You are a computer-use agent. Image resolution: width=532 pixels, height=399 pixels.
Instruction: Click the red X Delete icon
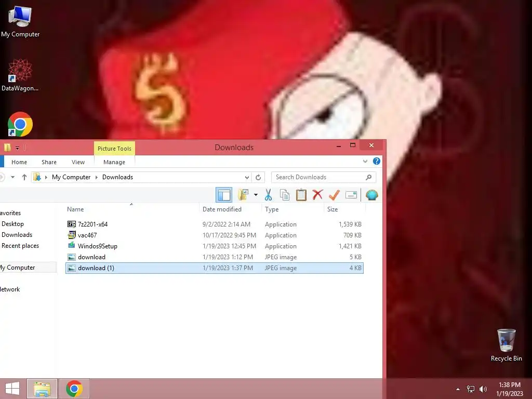tap(317, 195)
